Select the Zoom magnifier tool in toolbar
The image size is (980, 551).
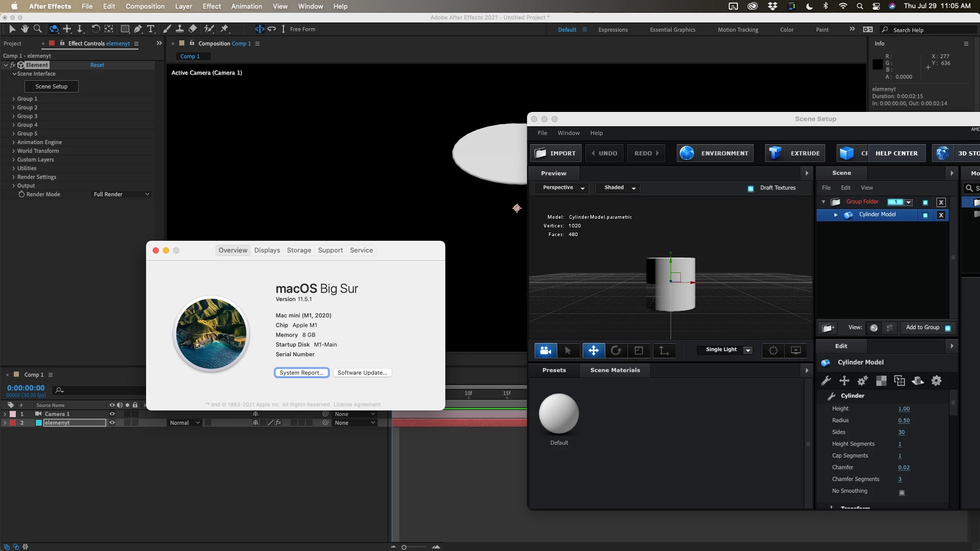tap(38, 29)
